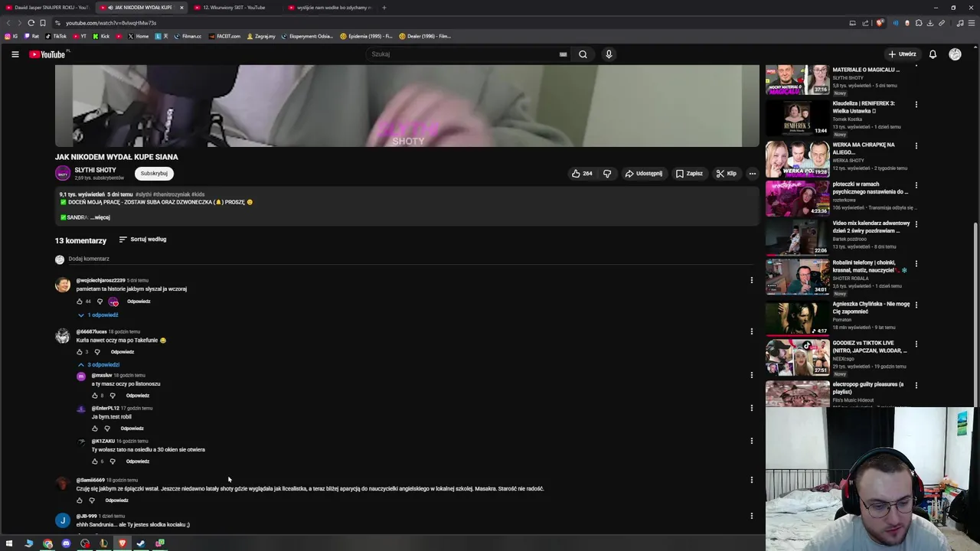980x551 pixels.
Task: Open the @JB-999 commenter profile
Action: click(x=87, y=517)
